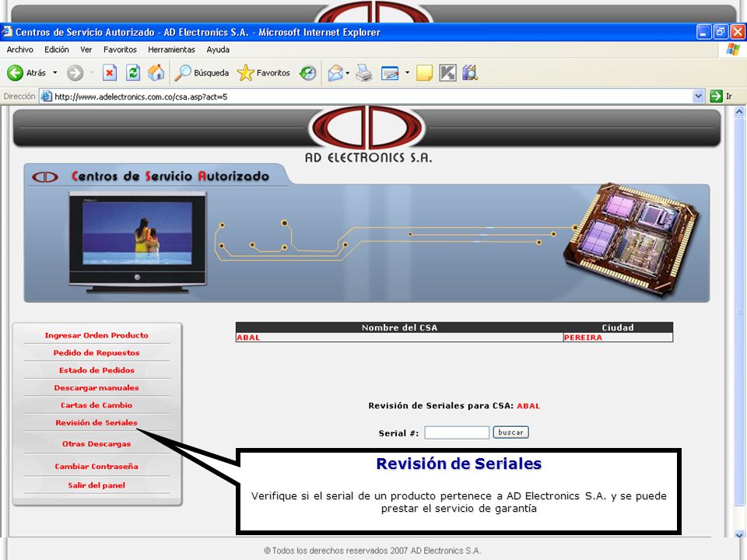The width and height of the screenshot is (747, 560).
Task: Click the page icon in address bar
Action: (46, 96)
